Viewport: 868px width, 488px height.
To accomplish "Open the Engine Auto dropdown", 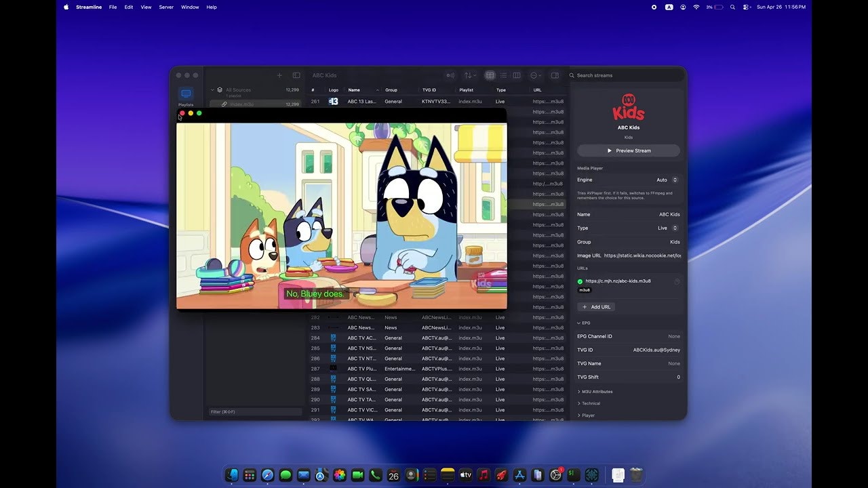I will 667,180.
